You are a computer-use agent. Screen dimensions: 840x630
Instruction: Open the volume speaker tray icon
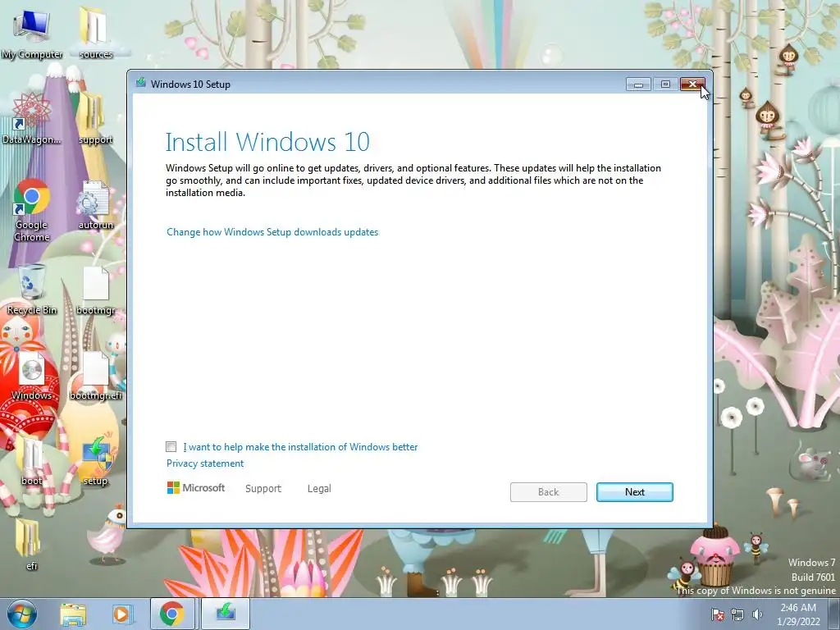[x=757, y=614]
